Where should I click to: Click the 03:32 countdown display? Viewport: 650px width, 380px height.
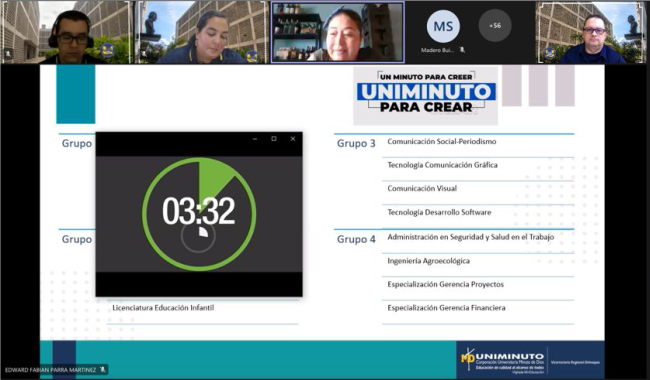tap(199, 211)
